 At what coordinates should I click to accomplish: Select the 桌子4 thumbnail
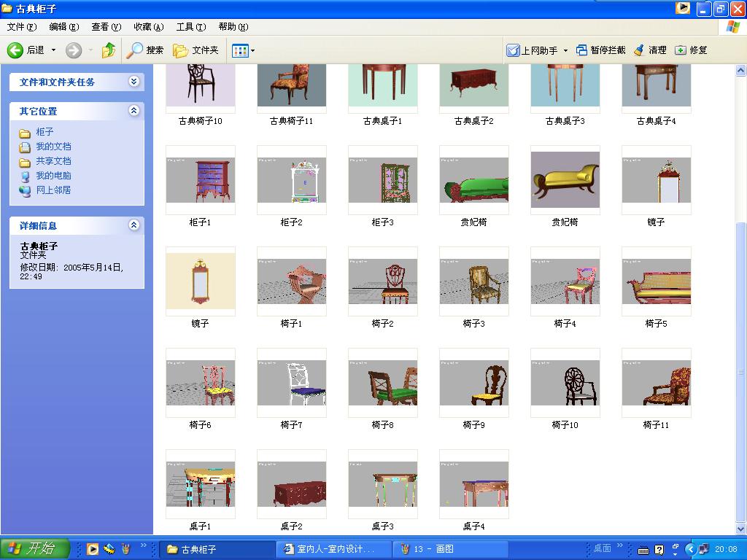click(x=474, y=484)
